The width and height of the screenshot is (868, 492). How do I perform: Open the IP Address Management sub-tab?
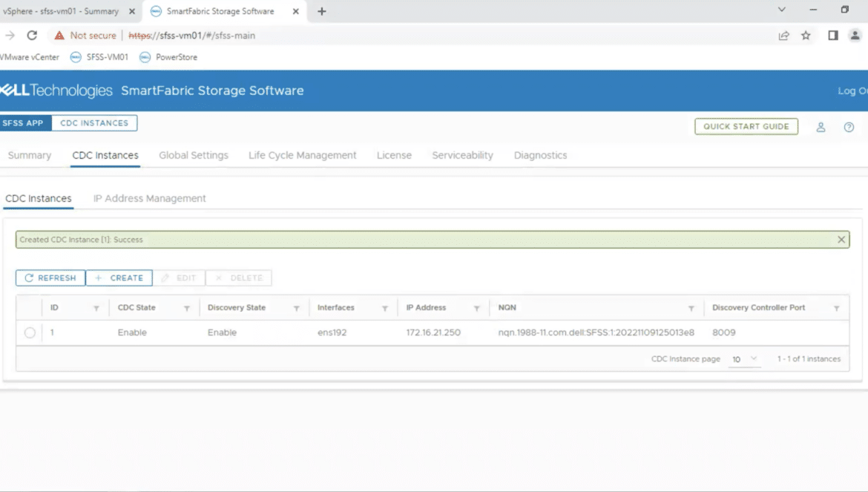click(149, 198)
